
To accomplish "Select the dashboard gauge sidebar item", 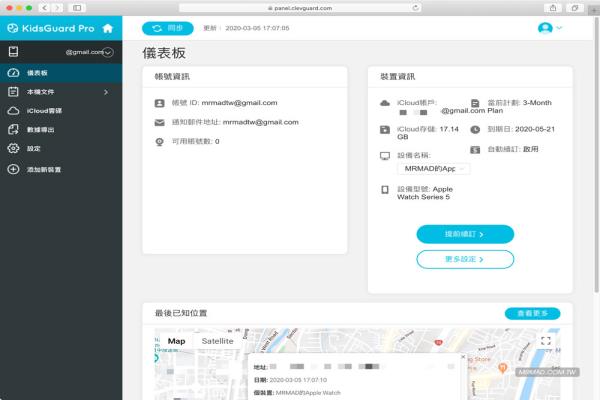I will pos(61,73).
